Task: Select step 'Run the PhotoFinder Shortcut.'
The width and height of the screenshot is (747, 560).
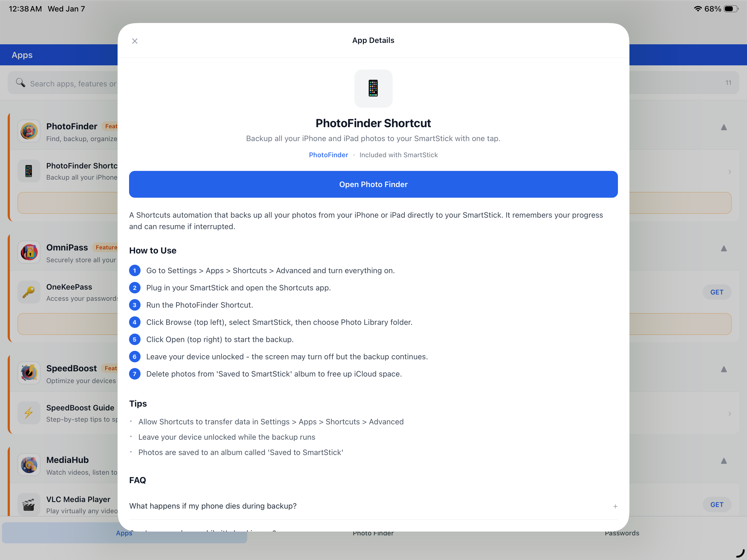Action: point(200,305)
